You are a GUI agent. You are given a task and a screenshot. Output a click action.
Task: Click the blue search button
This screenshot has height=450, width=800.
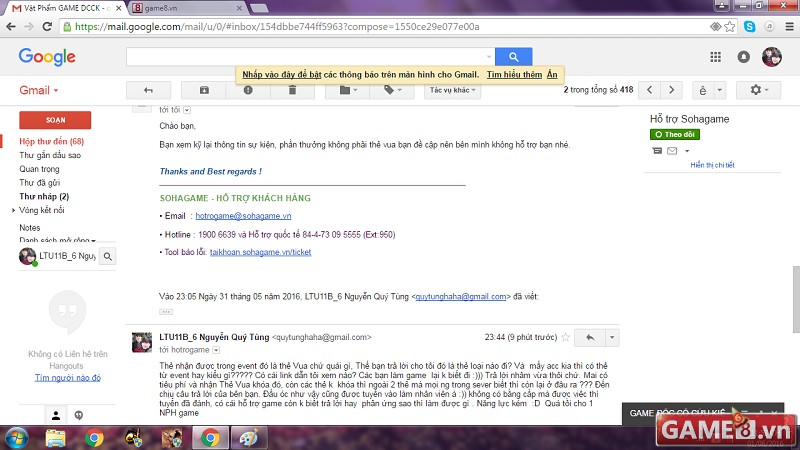514,57
